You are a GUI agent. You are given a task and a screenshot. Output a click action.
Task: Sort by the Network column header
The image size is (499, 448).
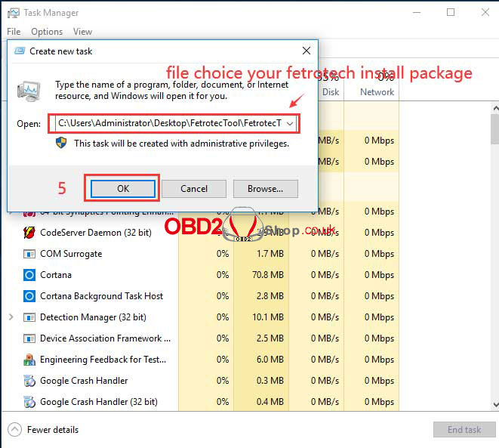pos(378,92)
